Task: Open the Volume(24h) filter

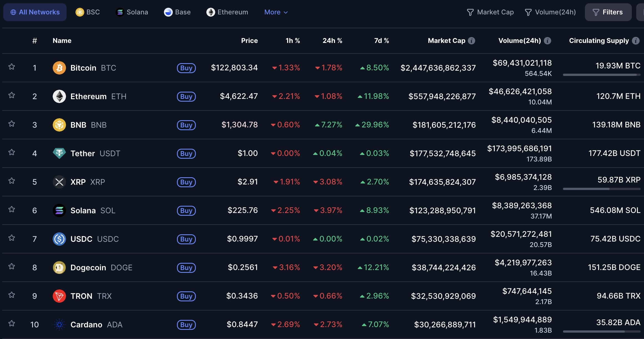Action: click(550, 12)
